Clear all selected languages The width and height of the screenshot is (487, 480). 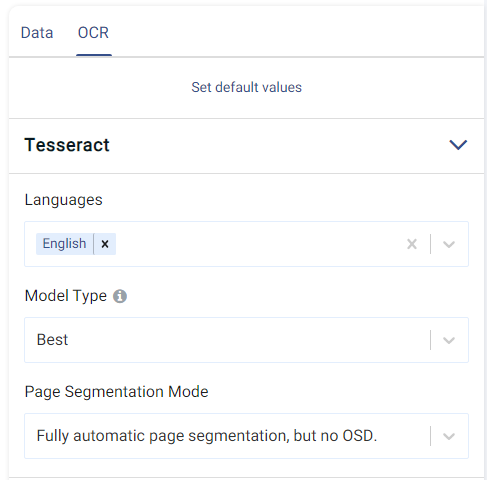(412, 244)
